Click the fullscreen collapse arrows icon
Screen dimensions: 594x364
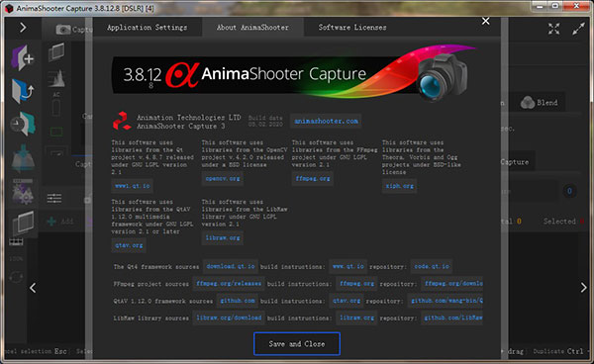coord(553,29)
